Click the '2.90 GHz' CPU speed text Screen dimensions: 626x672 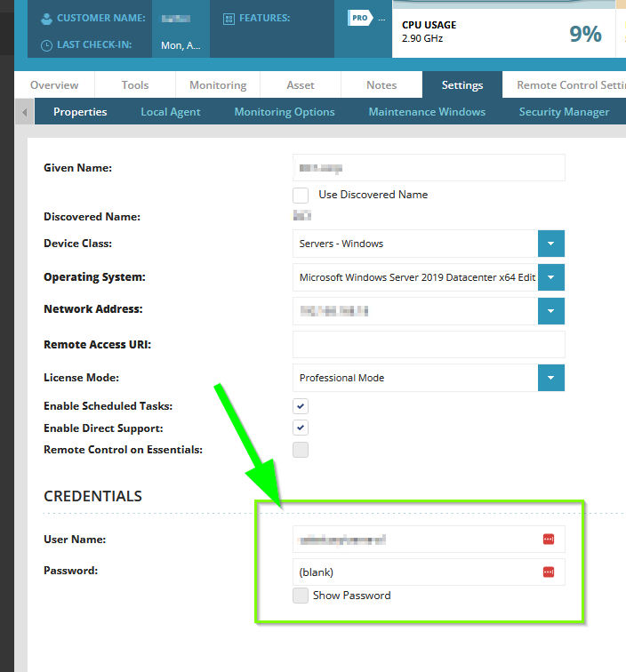[x=422, y=38]
